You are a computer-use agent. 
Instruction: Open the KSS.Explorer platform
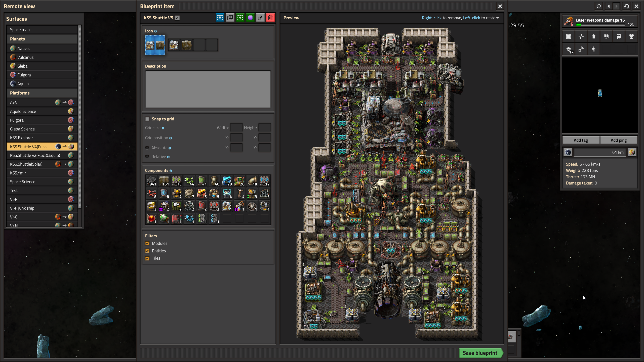42,138
